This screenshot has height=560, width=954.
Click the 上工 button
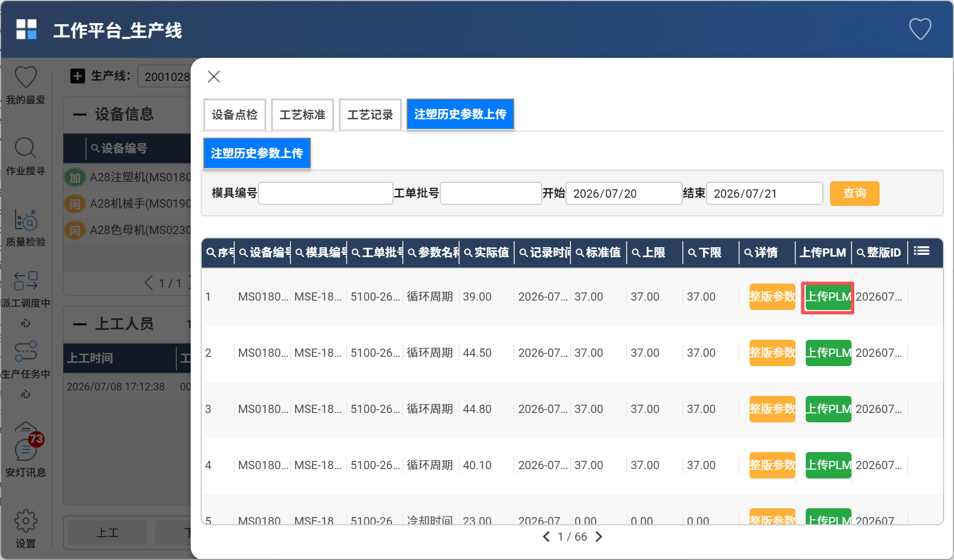(107, 532)
